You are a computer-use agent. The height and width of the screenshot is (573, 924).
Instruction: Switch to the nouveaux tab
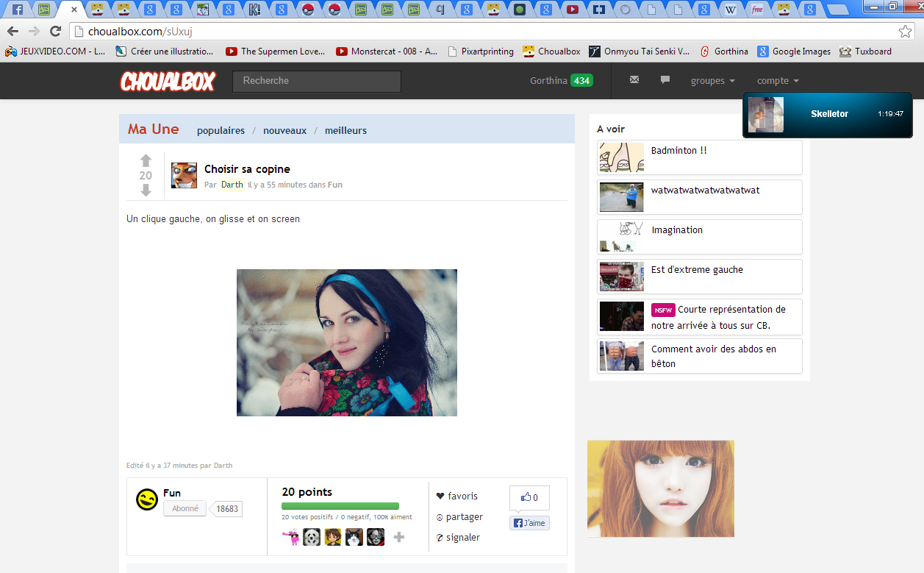pyautogui.click(x=284, y=130)
